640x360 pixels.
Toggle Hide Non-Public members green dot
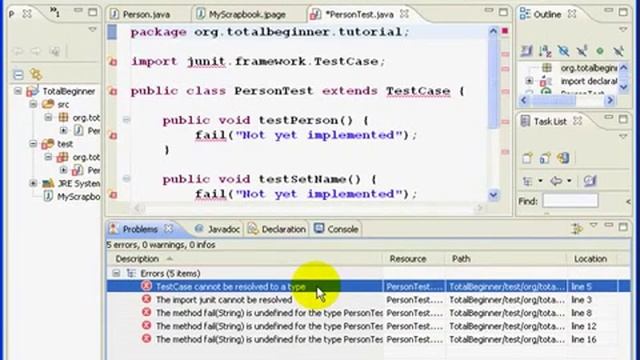pyautogui.click(x=600, y=51)
